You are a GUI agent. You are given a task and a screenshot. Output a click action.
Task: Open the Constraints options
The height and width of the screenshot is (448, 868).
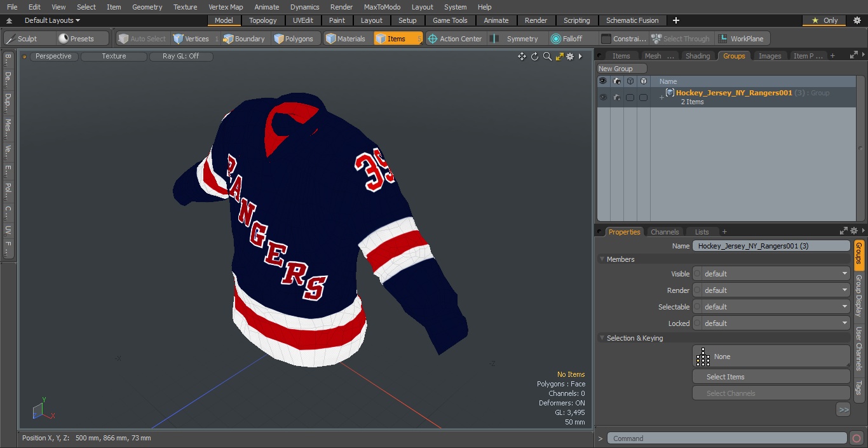coord(624,39)
